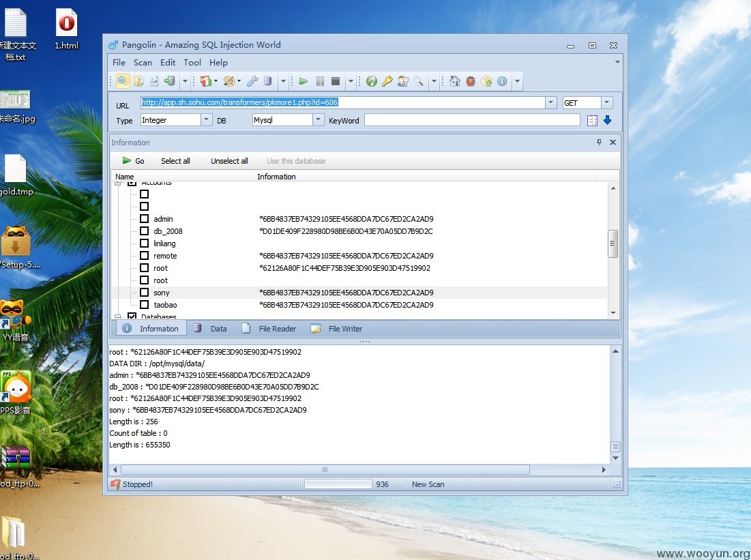Click the user card toolbar icon
751x560 pixels.
point(403,81)
